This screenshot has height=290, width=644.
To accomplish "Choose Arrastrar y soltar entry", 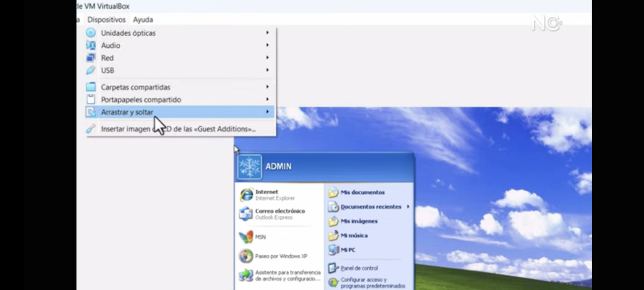I will (x=180, y=112).
